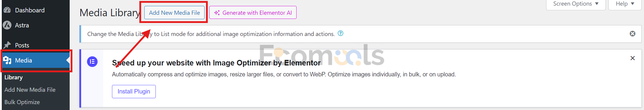Click the Dashboard gauge icon
This screenshot has height=110, width=644.
(x=7, y=10)
